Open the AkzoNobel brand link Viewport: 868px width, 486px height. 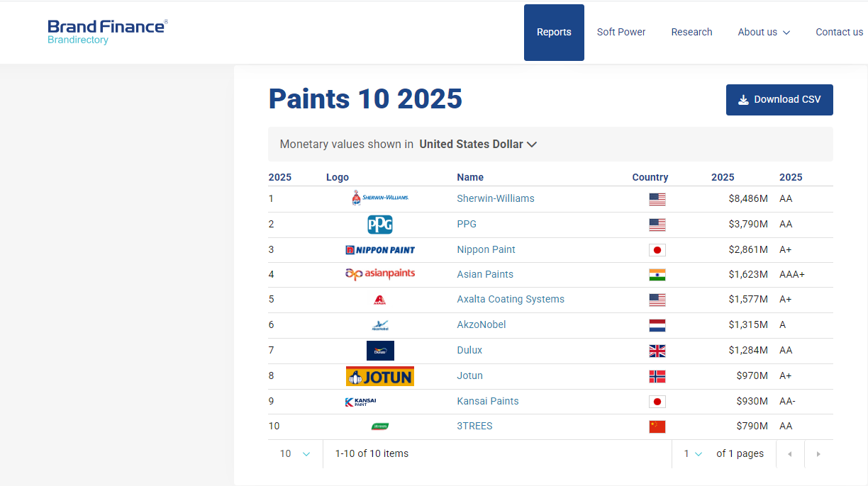[482, 324]
